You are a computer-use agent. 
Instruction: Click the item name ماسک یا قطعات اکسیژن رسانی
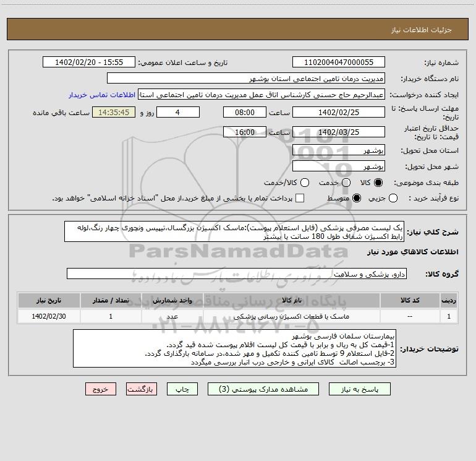(291, 316)
